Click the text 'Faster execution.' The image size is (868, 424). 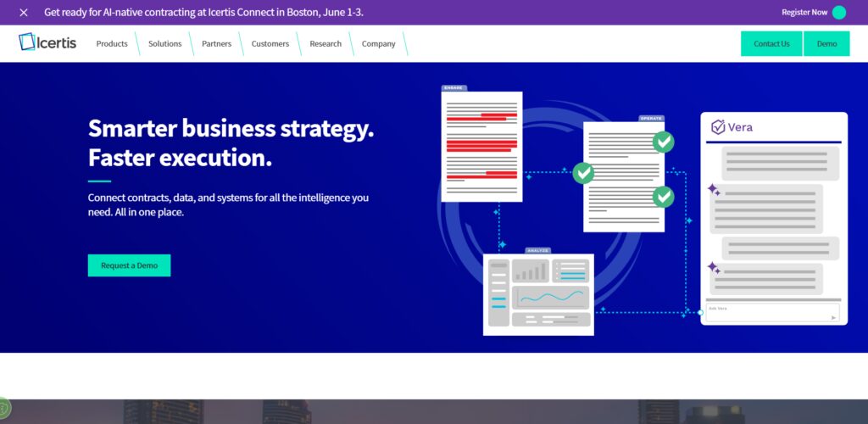tap(180, 158)
